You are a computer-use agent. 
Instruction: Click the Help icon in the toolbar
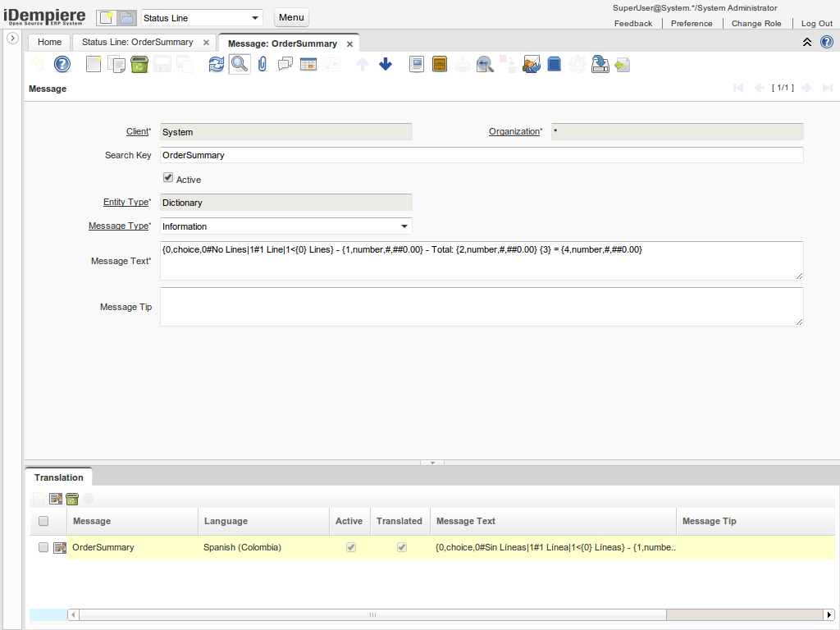pyautogui.click(x=62, y=64)
